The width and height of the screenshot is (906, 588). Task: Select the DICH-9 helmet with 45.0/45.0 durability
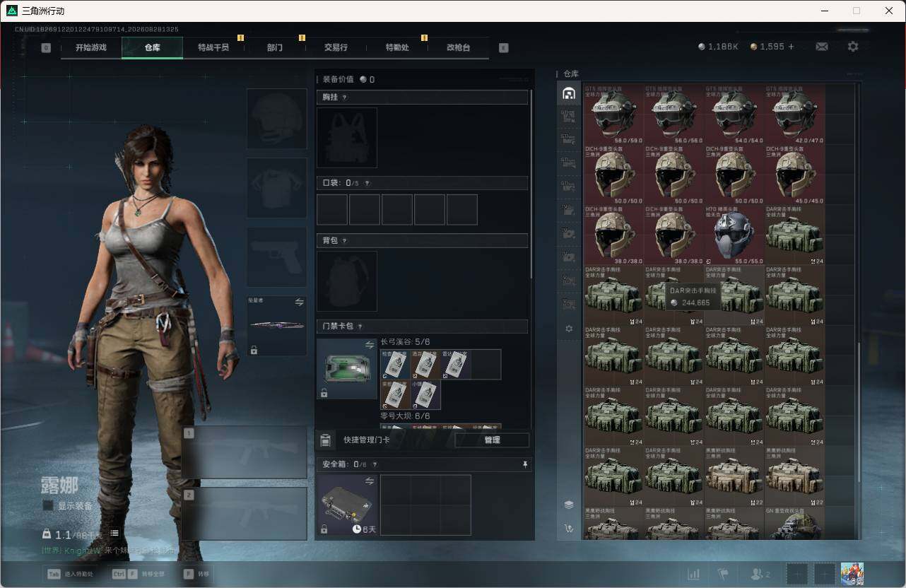(794, 175)
